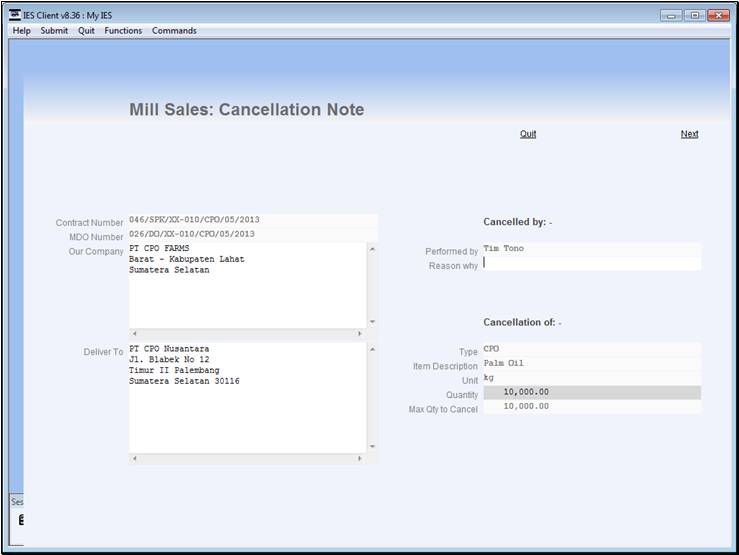
Task: Click left arrow of Our Company horizontal scrollbar
Action: [134, 334]
